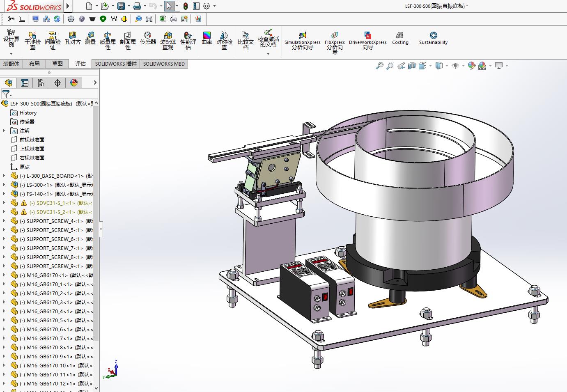567x392 pixels.
Task: Open the Sketch (草图) ribbon tab
Action: tap(57, 64)
